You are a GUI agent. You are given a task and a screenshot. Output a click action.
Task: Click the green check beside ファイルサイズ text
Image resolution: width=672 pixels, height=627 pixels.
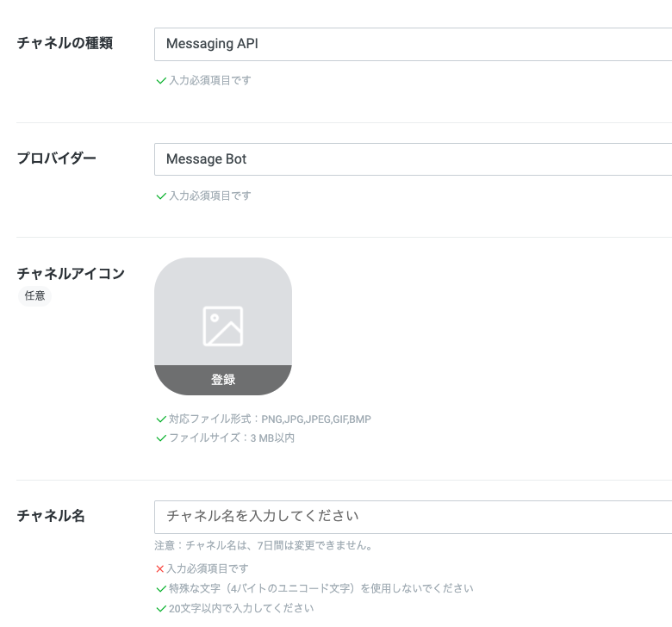(x=161, y=438)
